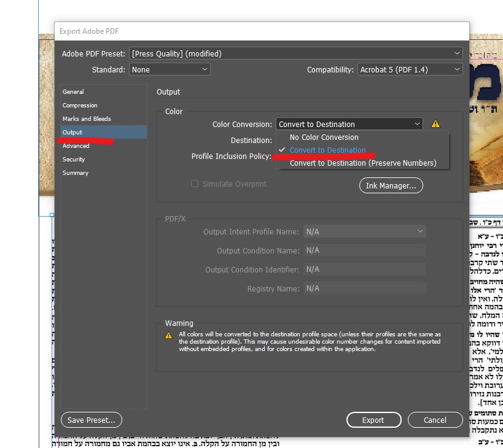The image size is (503, 448).
Task: Select the Output section
Action: pyautogui.click(x=104, y=132)
